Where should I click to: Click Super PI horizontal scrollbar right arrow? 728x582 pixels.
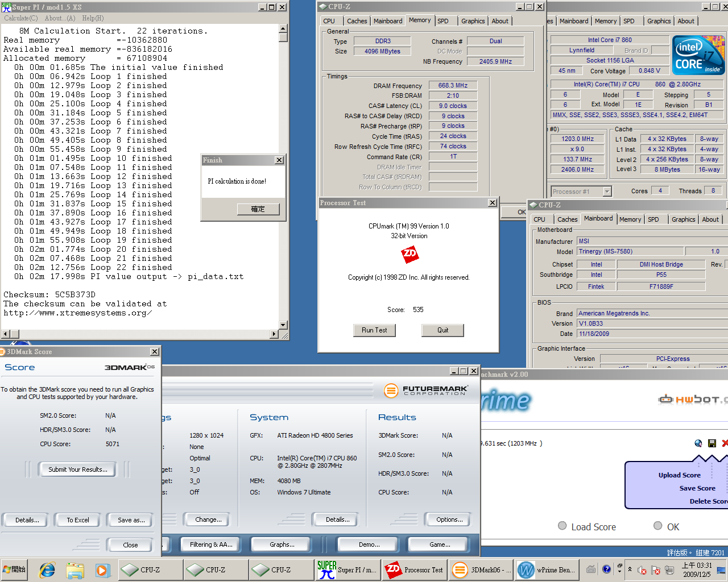click(275, 334)
